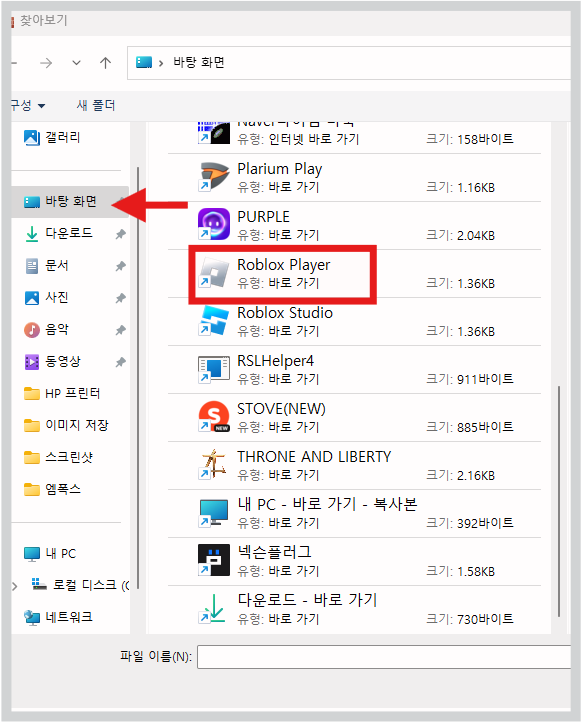Click the 인터넷 바로 가기 type text
This screenshot has height=722, width=581.
(314, 139)
